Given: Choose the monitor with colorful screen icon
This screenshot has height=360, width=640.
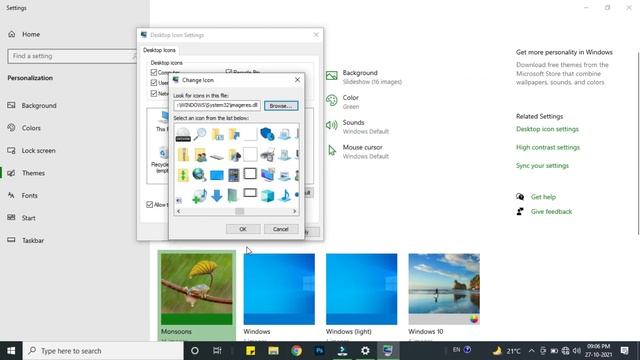Looking at the screenshot, I should pos(268,175).
